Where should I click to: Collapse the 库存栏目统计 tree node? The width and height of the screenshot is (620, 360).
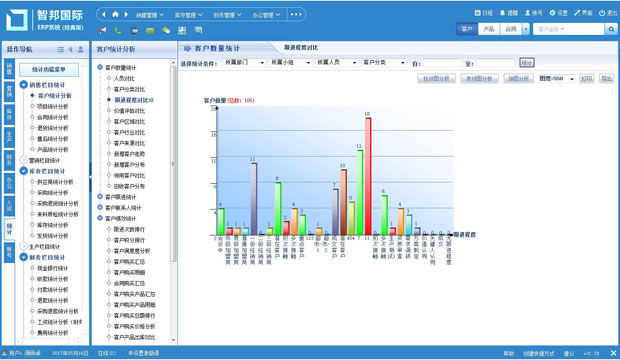tap(24, 171)
